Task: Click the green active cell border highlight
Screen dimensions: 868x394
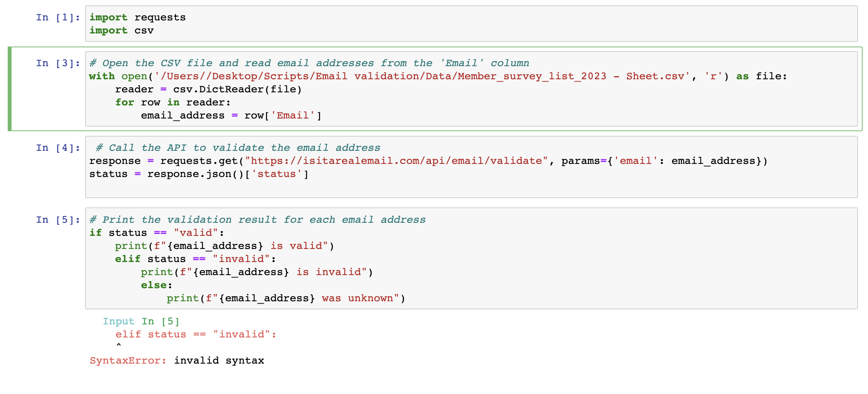Action: tap(8, 88)
